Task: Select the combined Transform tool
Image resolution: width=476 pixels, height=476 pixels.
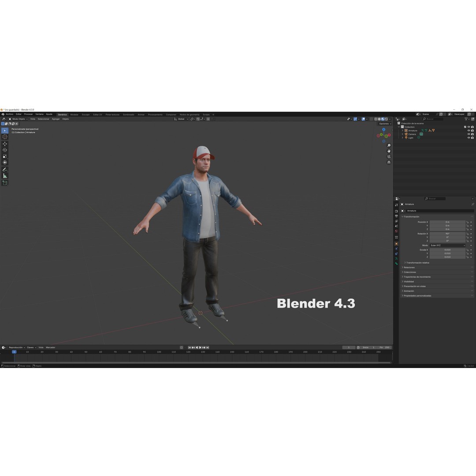Action: [5, 162]
